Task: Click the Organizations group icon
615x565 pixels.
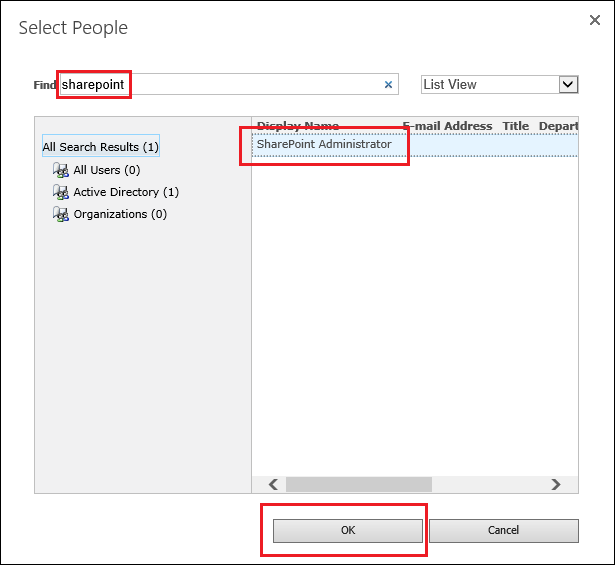Action: point(61,214)
